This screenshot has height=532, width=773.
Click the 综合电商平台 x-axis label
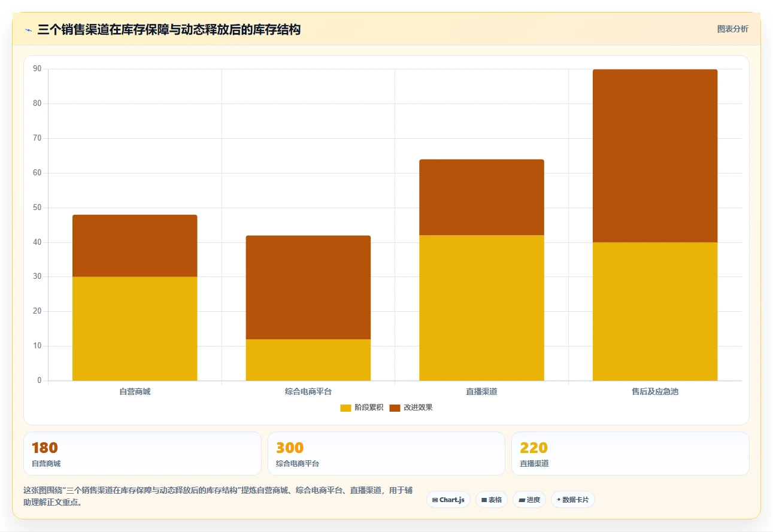308,391
